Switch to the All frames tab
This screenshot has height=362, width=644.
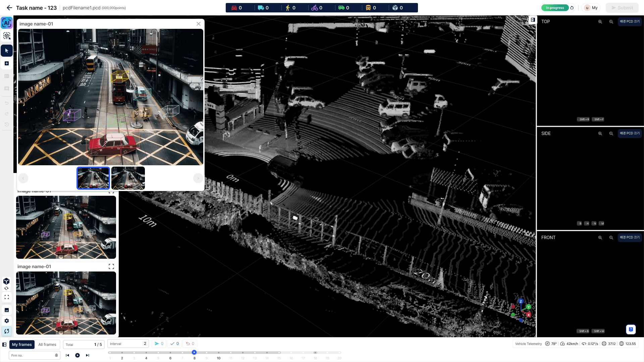(x=47, y=345)
